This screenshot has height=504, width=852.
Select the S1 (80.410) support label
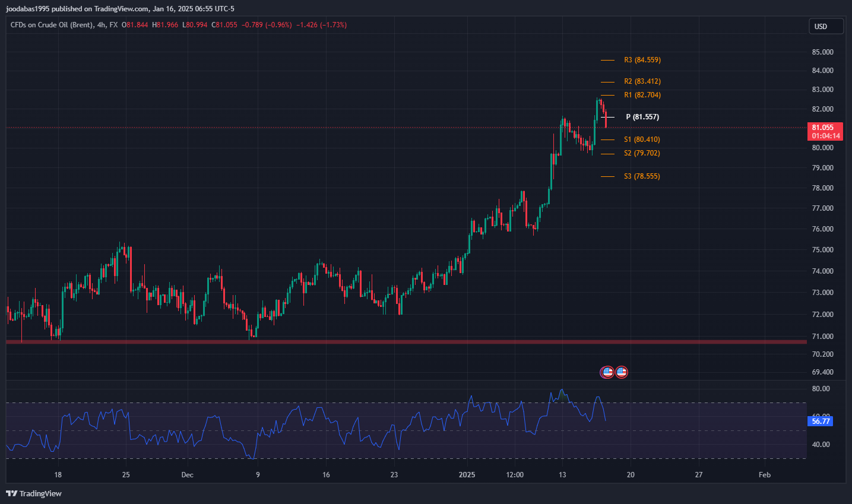coord(641,140)
